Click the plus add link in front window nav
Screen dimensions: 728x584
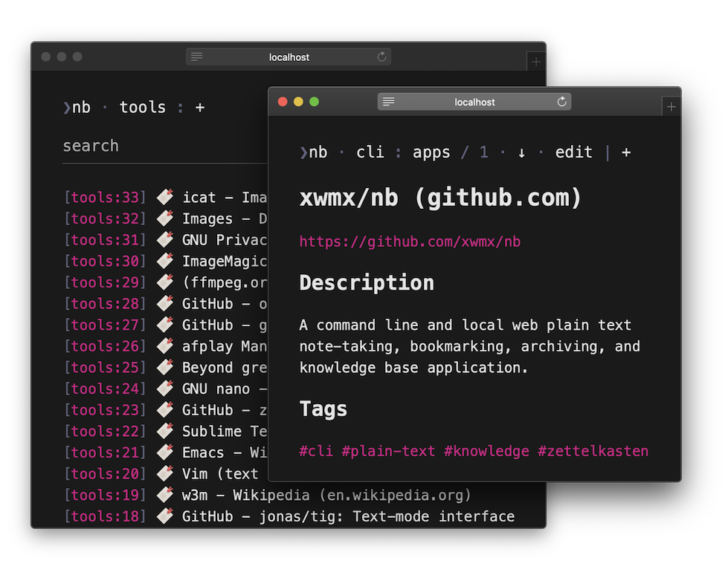[x=626, y=152]
